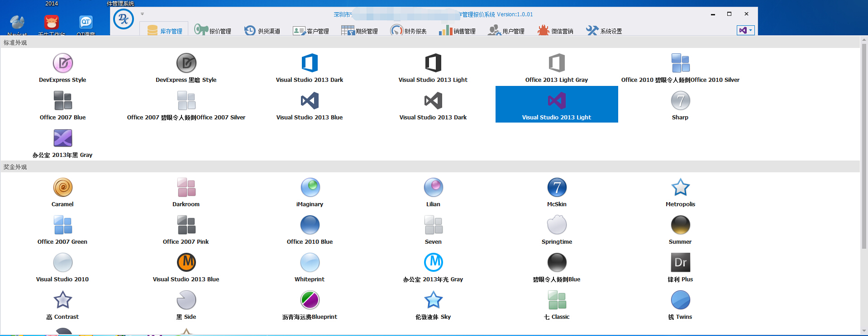Choose the 沥青海运费Blueprint skin

coord(310,304)
